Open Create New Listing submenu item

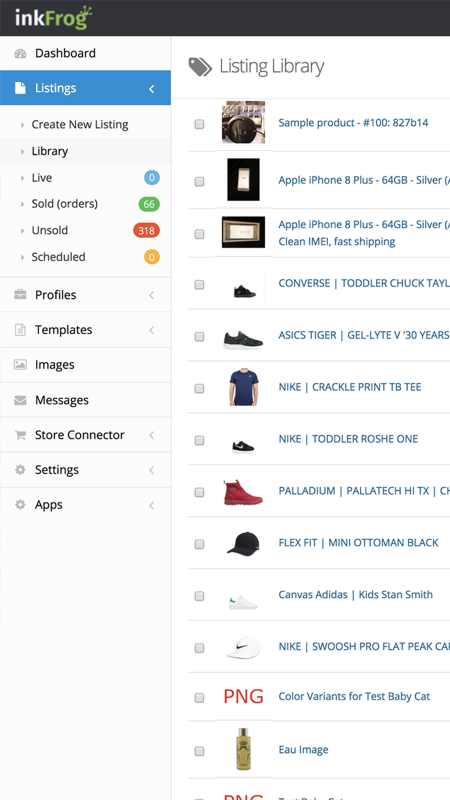point(80,124)
